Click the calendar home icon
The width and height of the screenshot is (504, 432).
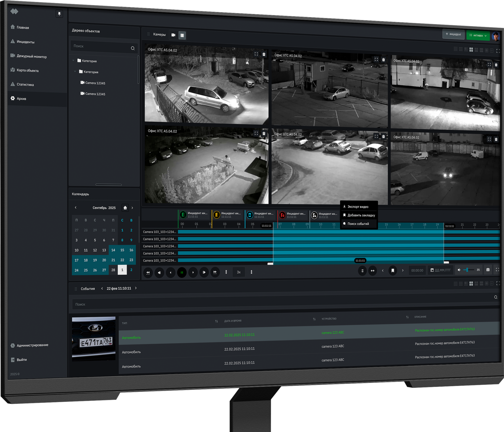[125, 208]
